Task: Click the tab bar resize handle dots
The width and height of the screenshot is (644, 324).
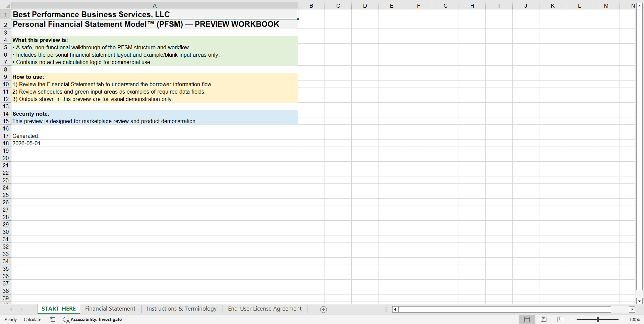Action: (386, 310)
